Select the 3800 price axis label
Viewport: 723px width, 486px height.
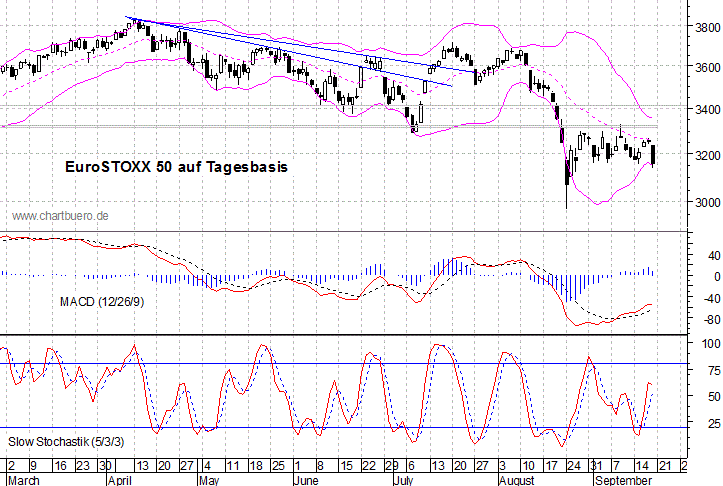click(708, 27)
